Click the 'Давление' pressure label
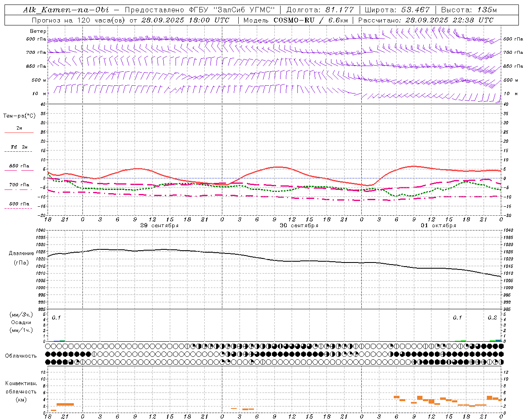The image size is (525, 420). (21, 253)
